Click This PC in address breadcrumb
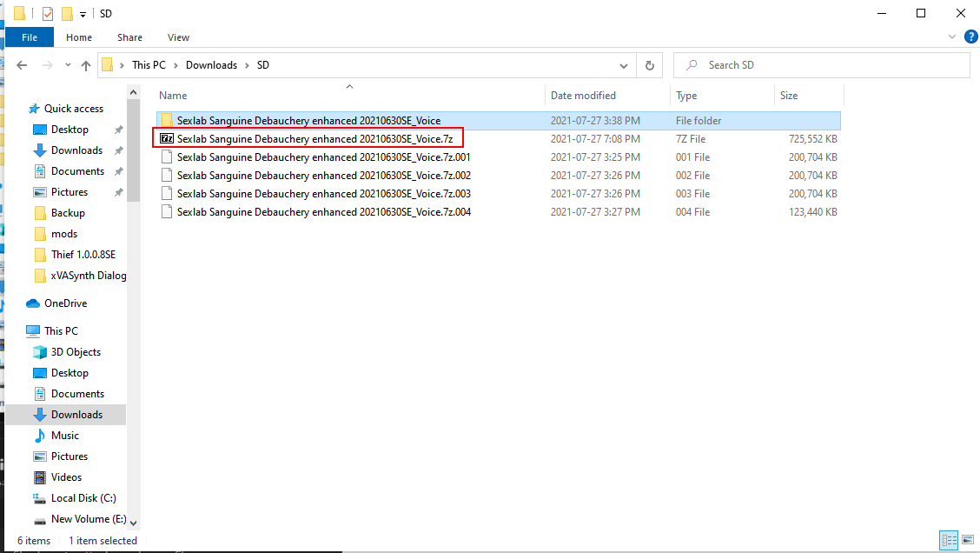This screenshot has height=553, width=980. (x=149, y=65)
